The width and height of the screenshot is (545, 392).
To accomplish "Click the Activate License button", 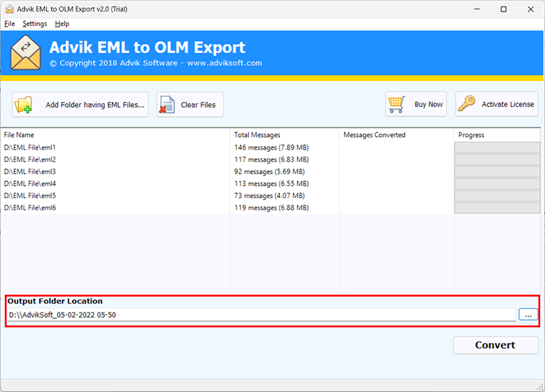I will tap(497, 104).
